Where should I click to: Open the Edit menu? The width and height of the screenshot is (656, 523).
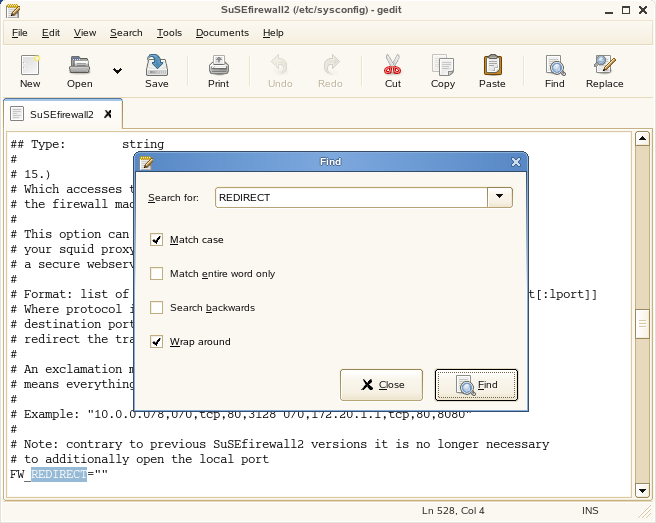pyautogui.click(x=51, y=33)
